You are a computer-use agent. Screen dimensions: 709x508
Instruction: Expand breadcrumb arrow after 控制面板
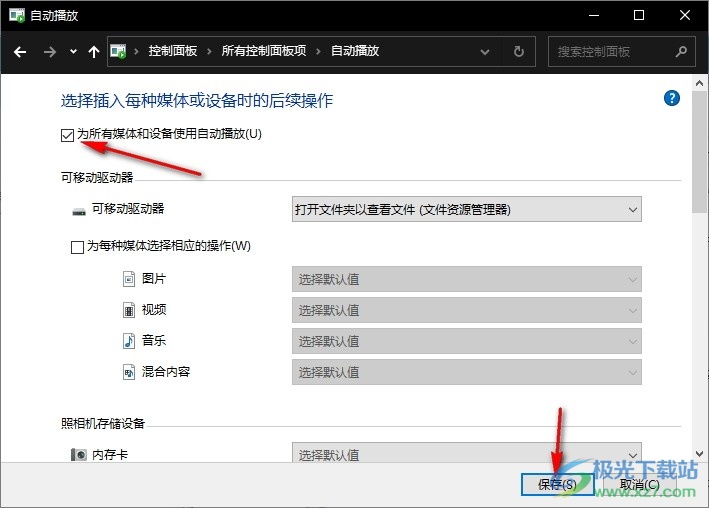click(x=209, y=52)
